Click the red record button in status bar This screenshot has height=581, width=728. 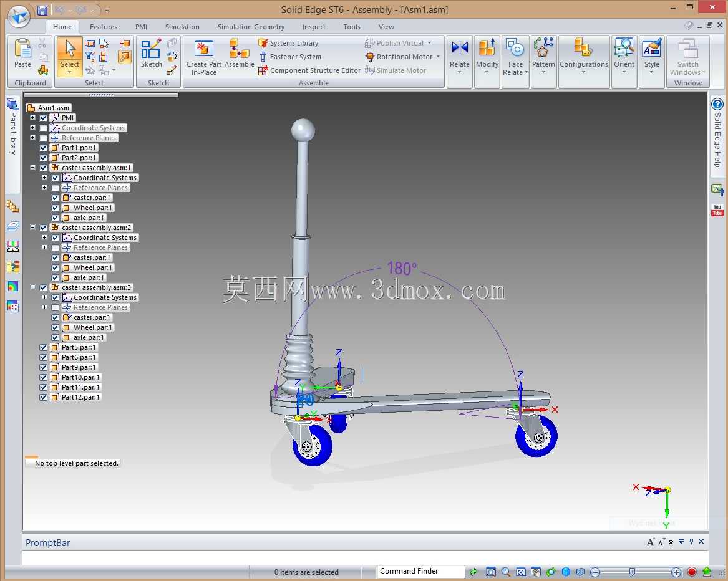click(691, 572)
